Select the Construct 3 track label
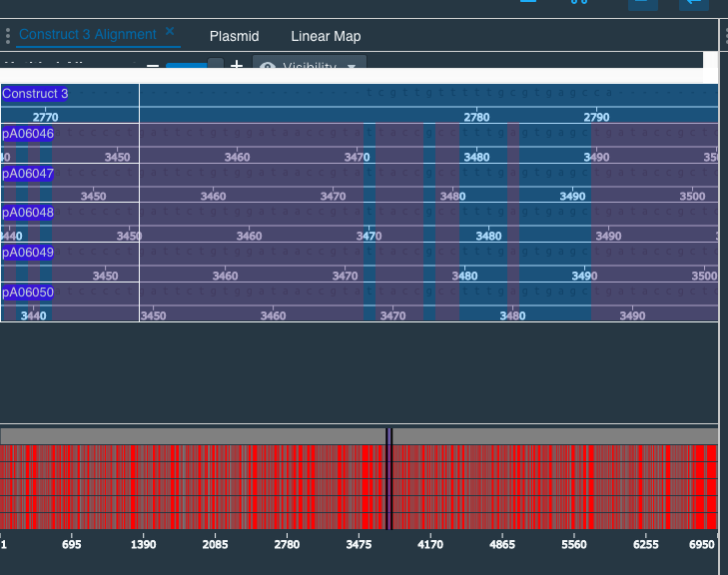Image resolution: width=728 pixels, height=575 pixels. coord(35,94)
